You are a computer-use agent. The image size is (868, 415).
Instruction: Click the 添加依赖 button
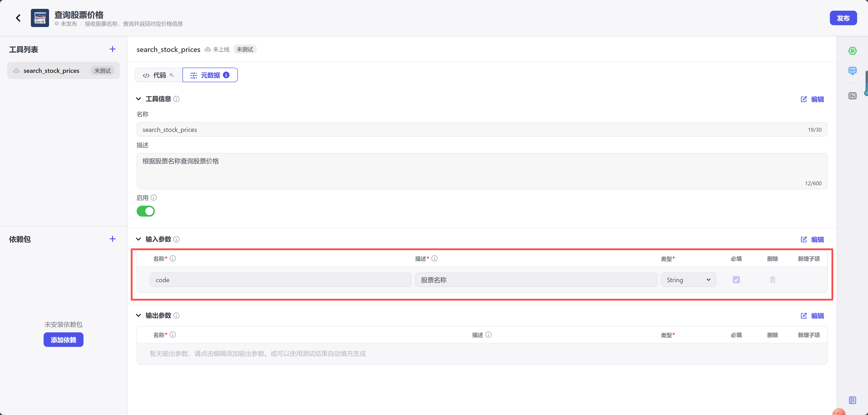point(63,340)
